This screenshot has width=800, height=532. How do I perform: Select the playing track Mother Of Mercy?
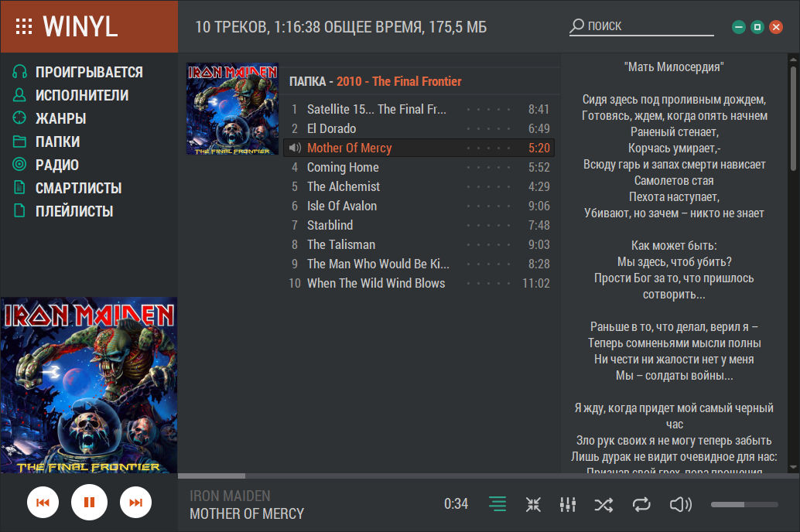419,148
